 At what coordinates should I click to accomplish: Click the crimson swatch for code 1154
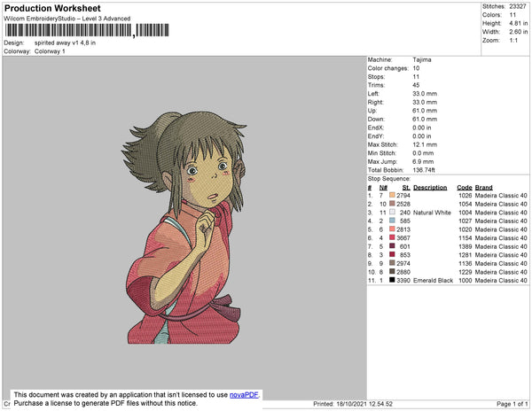click(x=392, y=237)
